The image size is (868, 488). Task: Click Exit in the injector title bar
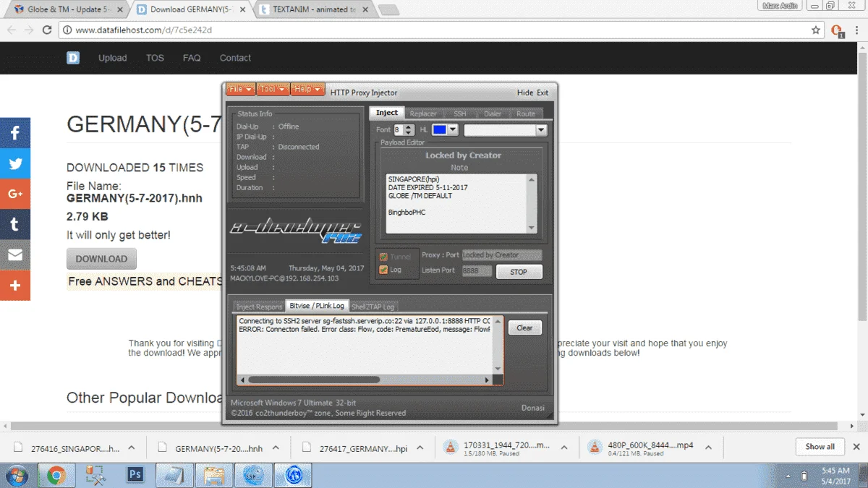(542, 93)
